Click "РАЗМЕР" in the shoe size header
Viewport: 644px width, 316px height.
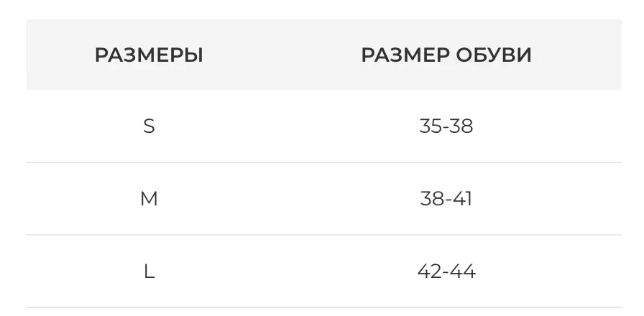tap(406, 55)
